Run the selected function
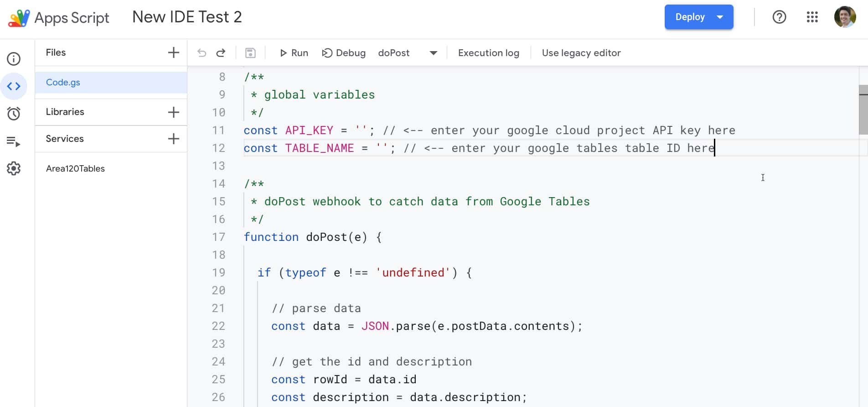 294,53
